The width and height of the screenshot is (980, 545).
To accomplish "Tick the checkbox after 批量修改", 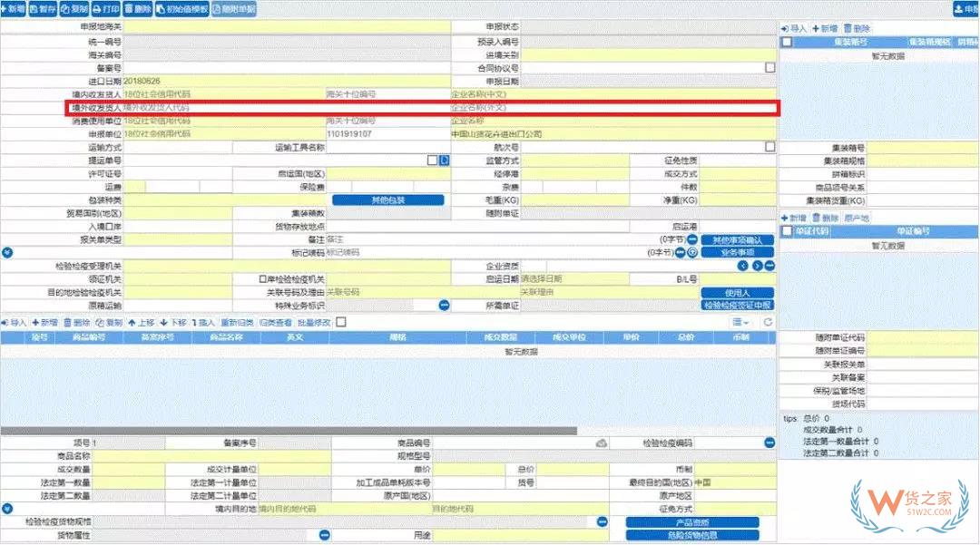I will [x=341, y=322].
